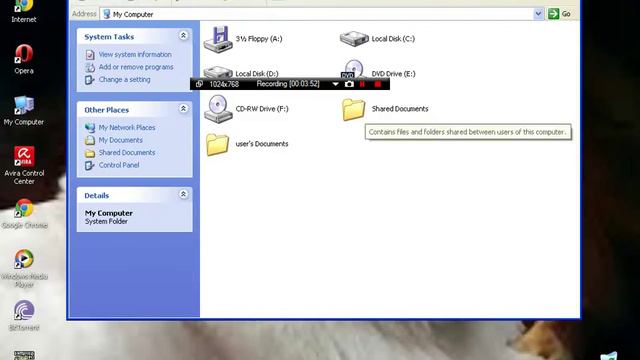Click the Other Places header title
The height and width of the screenshot is (360, 640).
(107, 110)
